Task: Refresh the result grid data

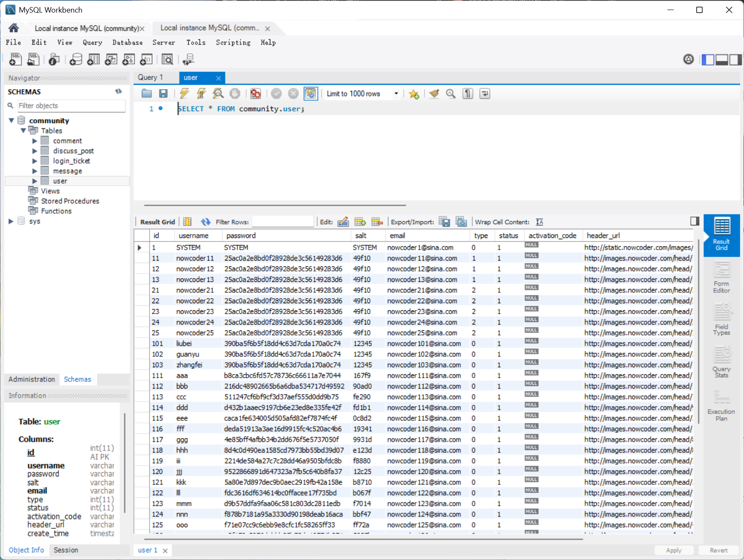Action: point(205,222)
